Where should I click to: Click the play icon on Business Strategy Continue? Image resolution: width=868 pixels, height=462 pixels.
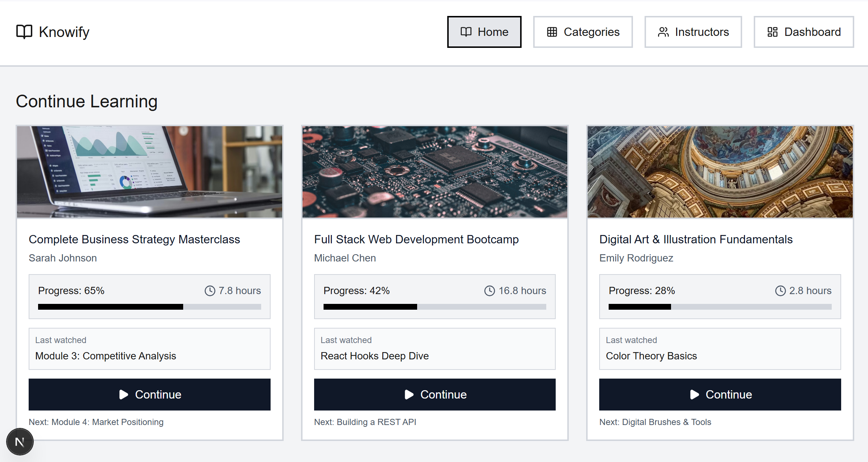click(x=124, y=395)
